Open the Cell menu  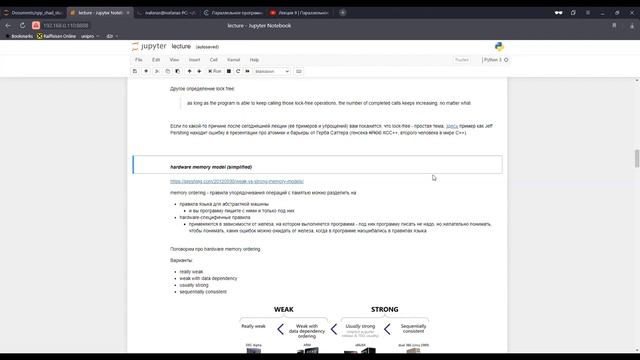213,60
